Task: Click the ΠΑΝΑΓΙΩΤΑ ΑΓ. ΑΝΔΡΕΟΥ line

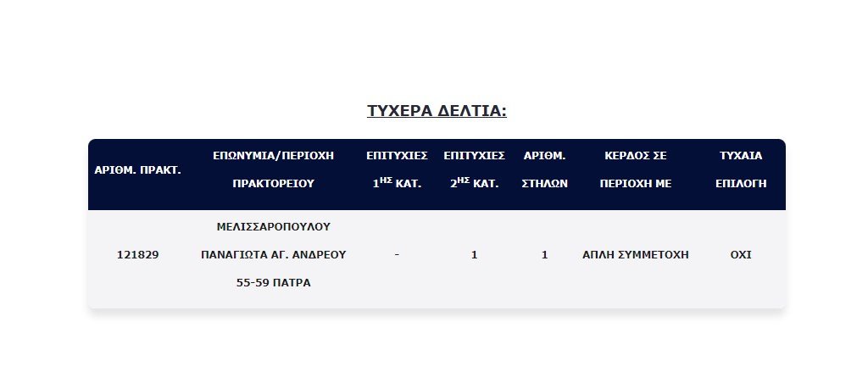Action: pyautogui.click(x=274, y=255)
